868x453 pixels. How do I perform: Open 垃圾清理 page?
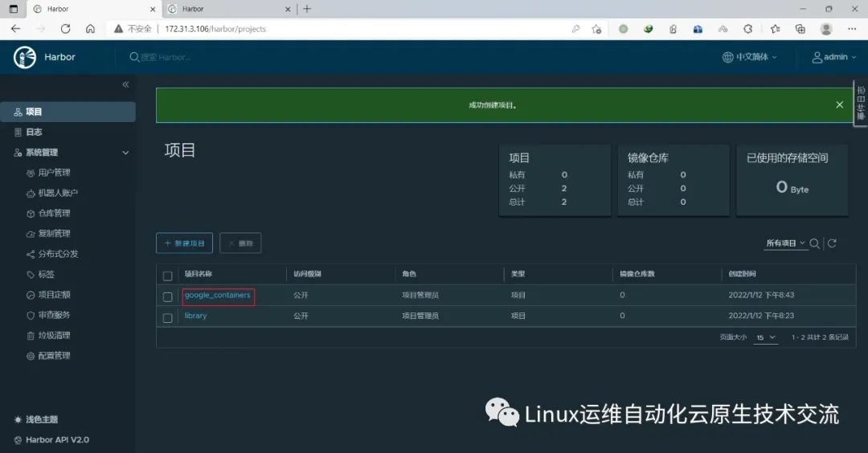(x=55, y=335)
